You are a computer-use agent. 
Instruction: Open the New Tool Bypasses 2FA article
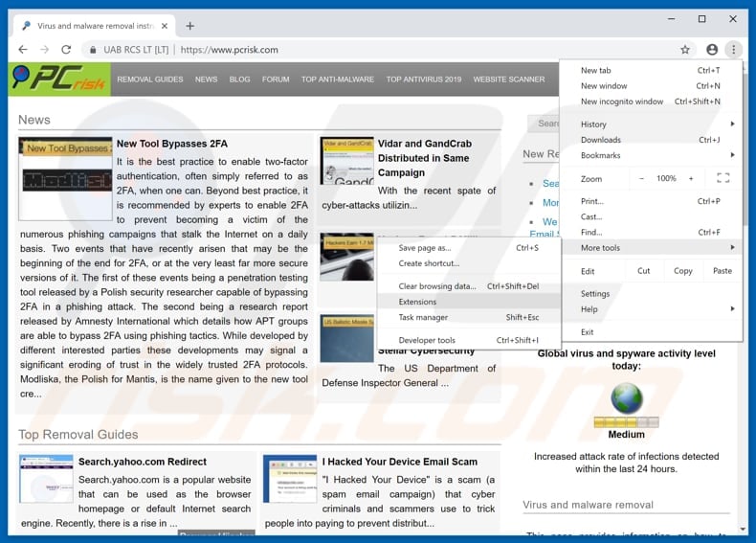(172, 144)
